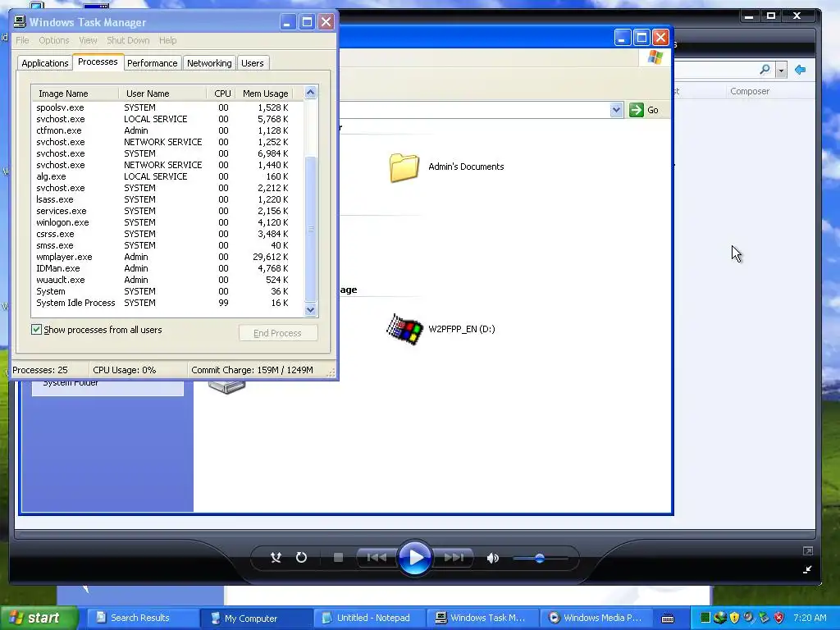Click the keyboard icon on the taskbar
Viewport: 840px width, 630px height.
click(668, 619)
